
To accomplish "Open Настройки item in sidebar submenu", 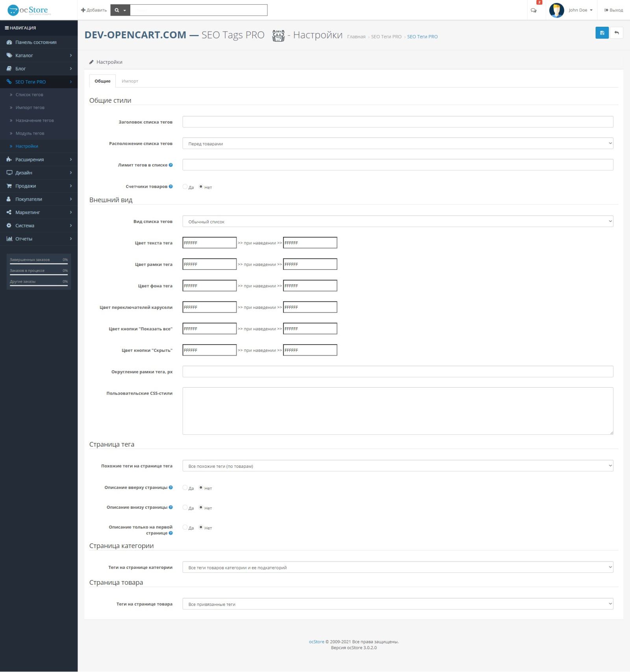I will [x=27, y=146].
